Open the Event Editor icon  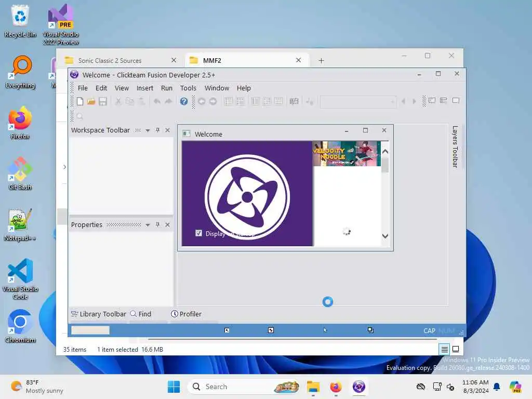[x=256, y=101]
